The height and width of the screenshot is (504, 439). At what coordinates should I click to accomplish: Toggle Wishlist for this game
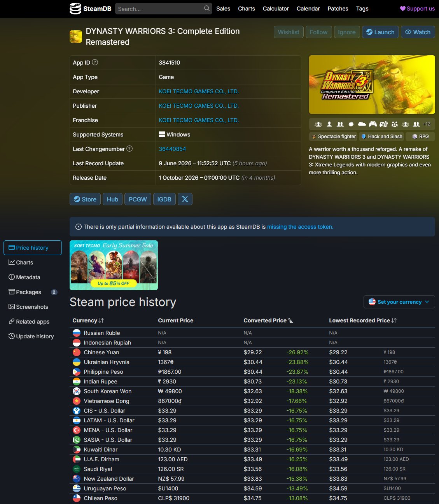pos(289,32)
